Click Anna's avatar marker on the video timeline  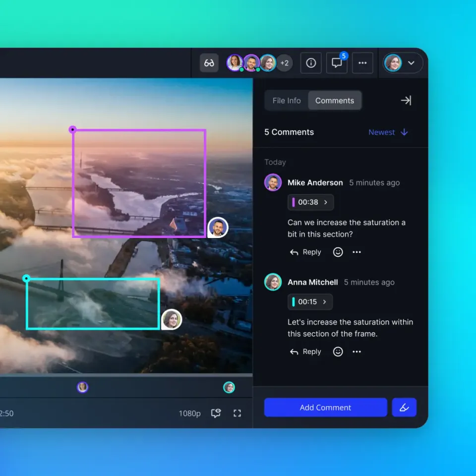click(x=229, y=387)
